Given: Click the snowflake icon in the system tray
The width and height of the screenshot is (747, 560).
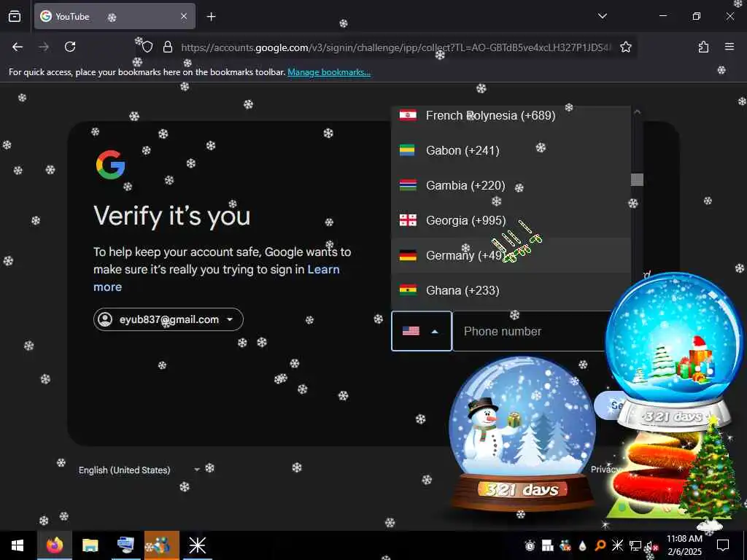Looking at the screenshot, I should point(617,545).
